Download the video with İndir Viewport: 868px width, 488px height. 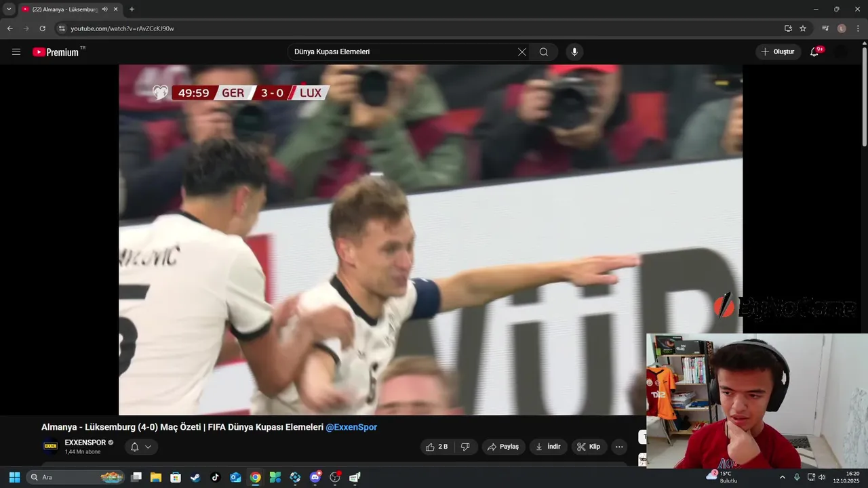click(x=548, y=447)
